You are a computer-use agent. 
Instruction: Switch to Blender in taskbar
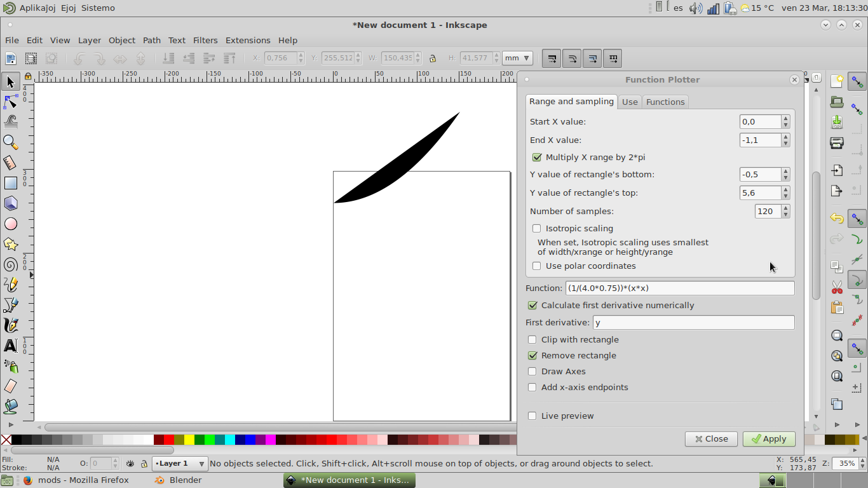point(179,480)
